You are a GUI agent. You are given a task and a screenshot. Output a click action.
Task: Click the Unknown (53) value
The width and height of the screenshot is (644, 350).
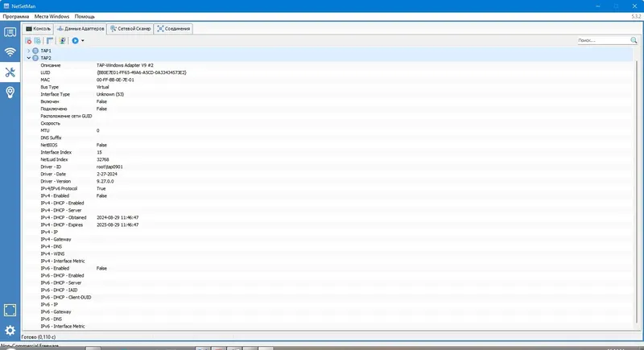click(x=110, y=94)
